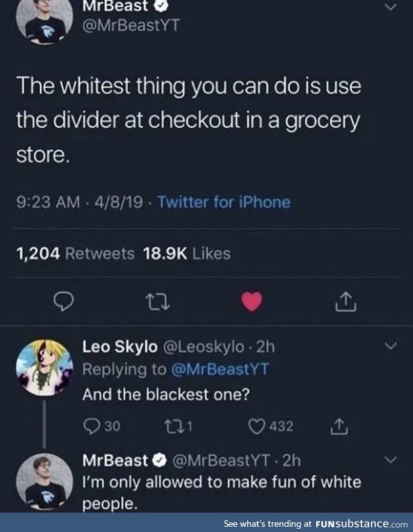This screenshot has width=413, height=532.
Task: Open the @MrBeastYT mention in Replying to
Action: [x=220, y=369]
